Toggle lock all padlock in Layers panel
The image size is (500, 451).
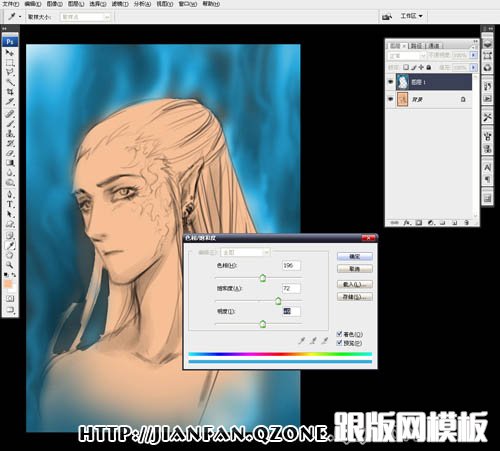point(429,67)
